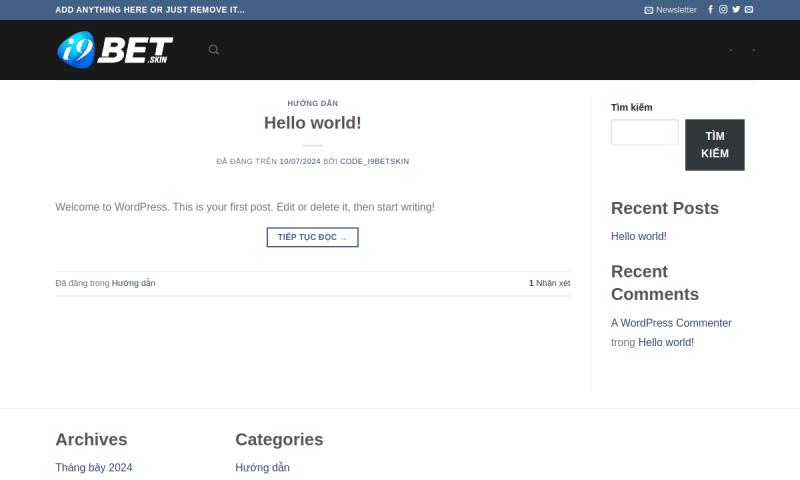Click the Tìm kiếm search input field
800x480 pixels.
(644, 133)
